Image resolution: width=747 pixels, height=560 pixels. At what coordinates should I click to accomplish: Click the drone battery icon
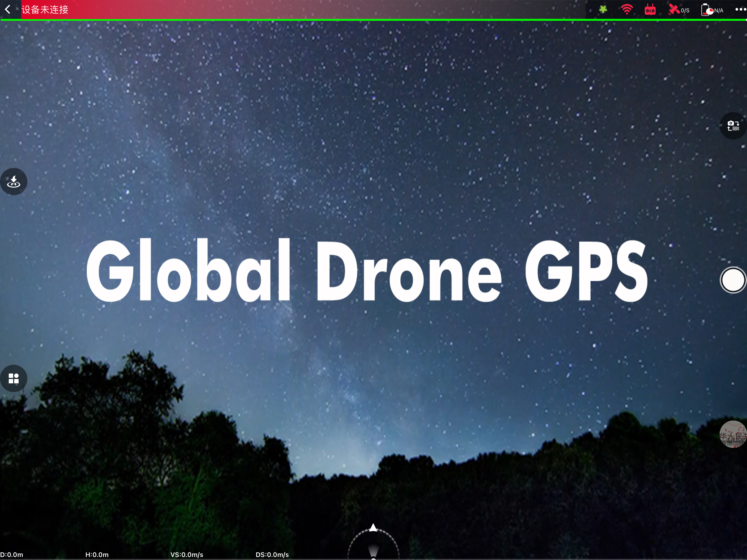707,10
